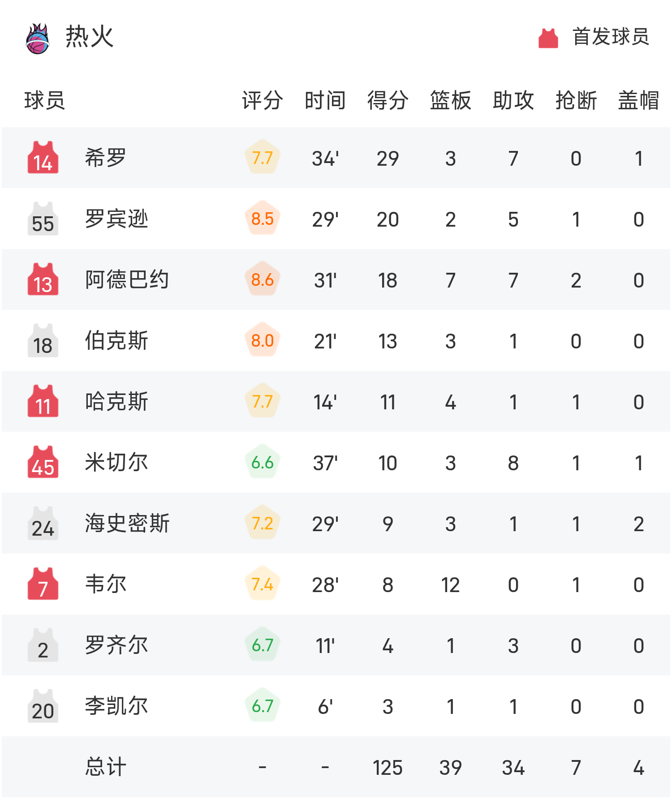Screen dimensions: 672x799
Task: Click the green 6.6 rating badge
Action: point(263,462)
